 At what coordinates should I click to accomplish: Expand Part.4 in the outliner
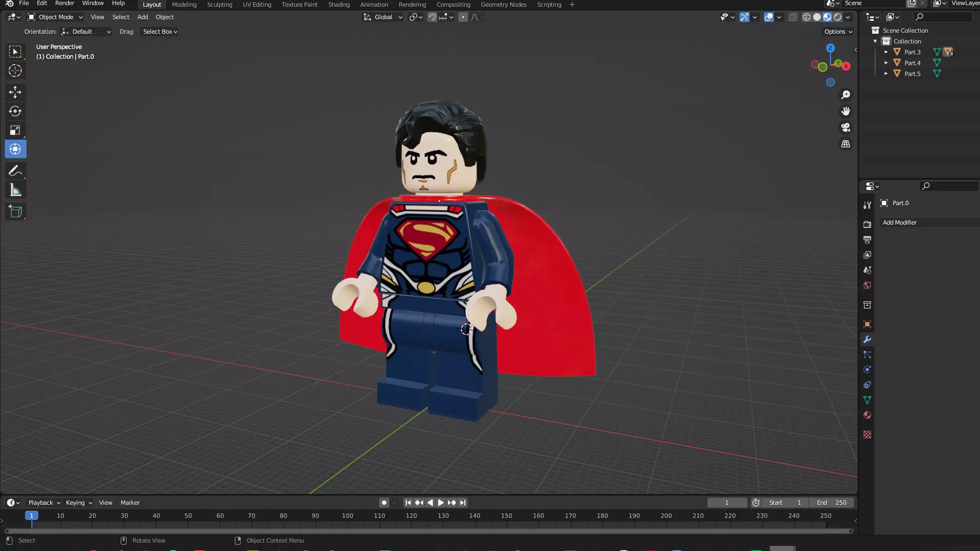point(886,63)
